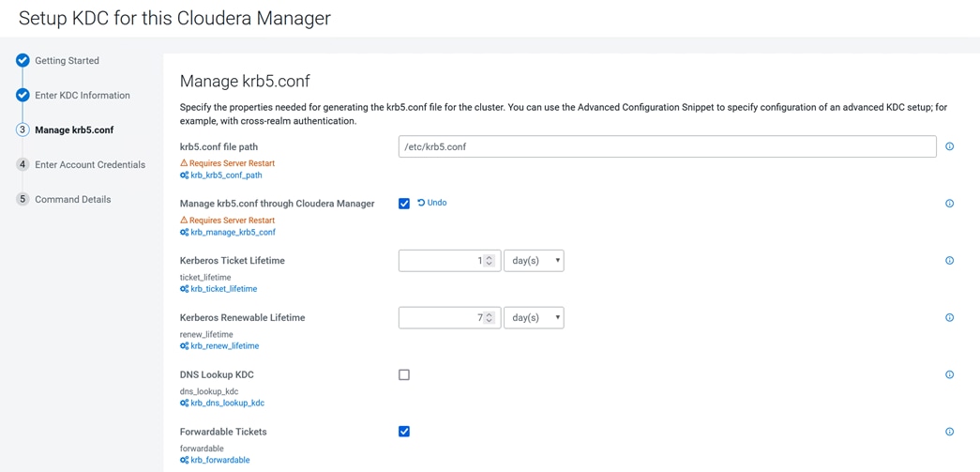
Task: Click Kerberos Renewable Lifetime value field
Action: pyautogui.click(x=449, y=317)
